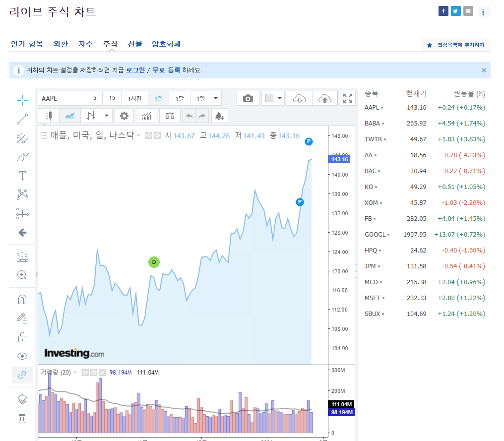504x441 pixels.
Task: Open compare symbols scales icon
Action: (170, 116)
